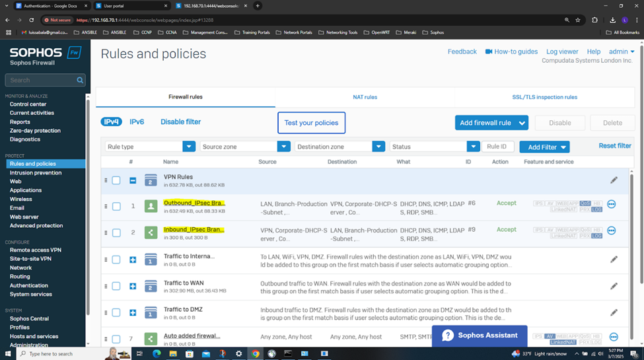This screenshot has width=644, height=360.
Task: Tick checkbox for Traffic to WAN group
Action: 116,286
